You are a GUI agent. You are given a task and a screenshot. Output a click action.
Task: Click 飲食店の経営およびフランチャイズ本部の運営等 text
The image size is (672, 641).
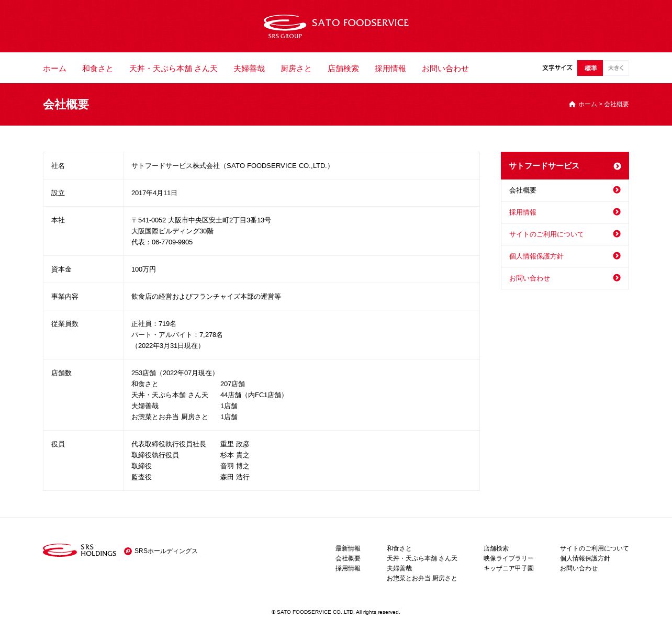point(206,297)
